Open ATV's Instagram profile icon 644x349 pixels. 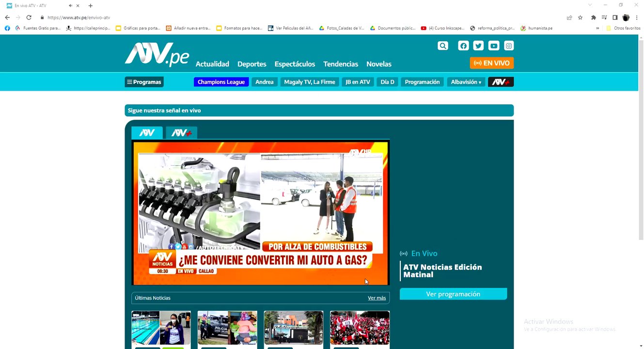509,46
